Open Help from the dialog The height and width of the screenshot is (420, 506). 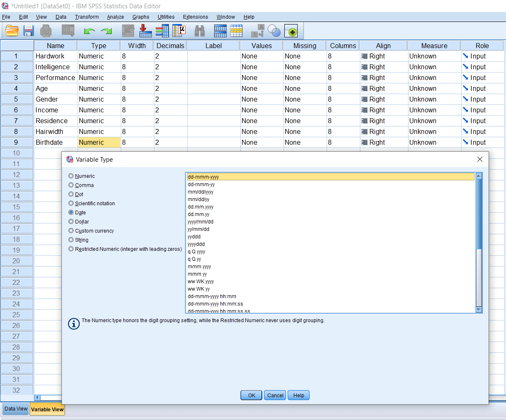pos(298,395)
